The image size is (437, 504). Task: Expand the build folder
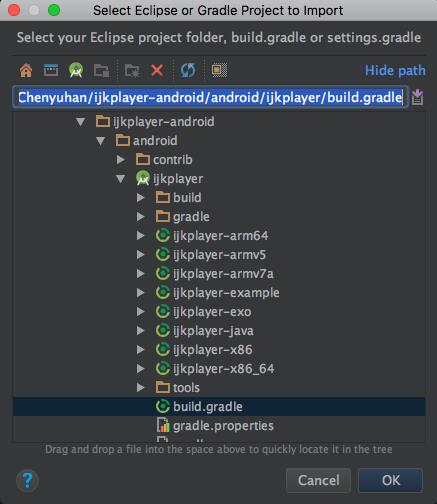tap(141, 198)
